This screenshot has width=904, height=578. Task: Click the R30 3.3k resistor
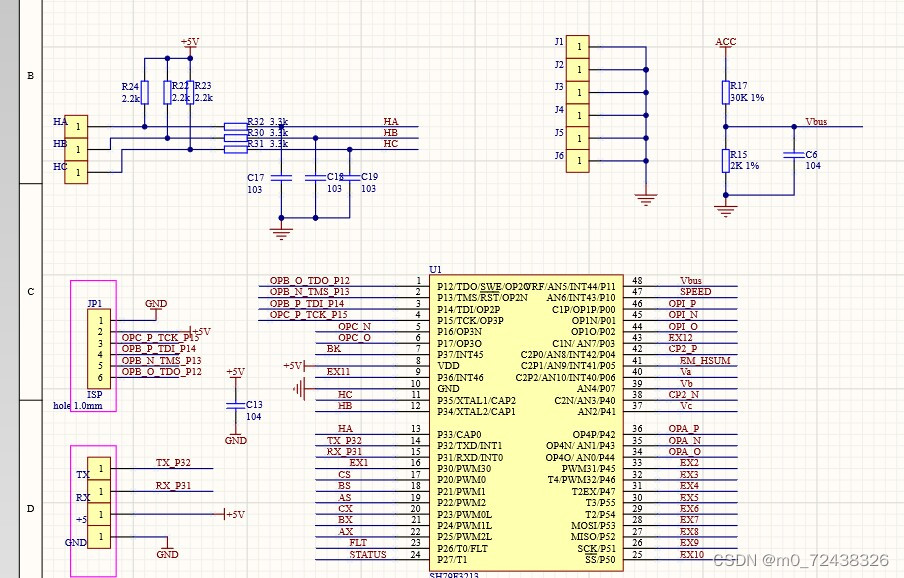coord(235,138)
